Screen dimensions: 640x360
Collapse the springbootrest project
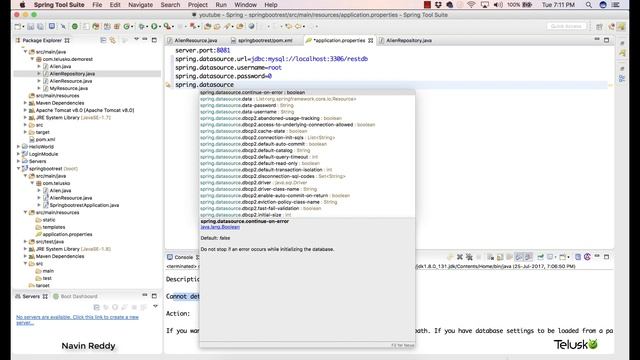(18, 169)
